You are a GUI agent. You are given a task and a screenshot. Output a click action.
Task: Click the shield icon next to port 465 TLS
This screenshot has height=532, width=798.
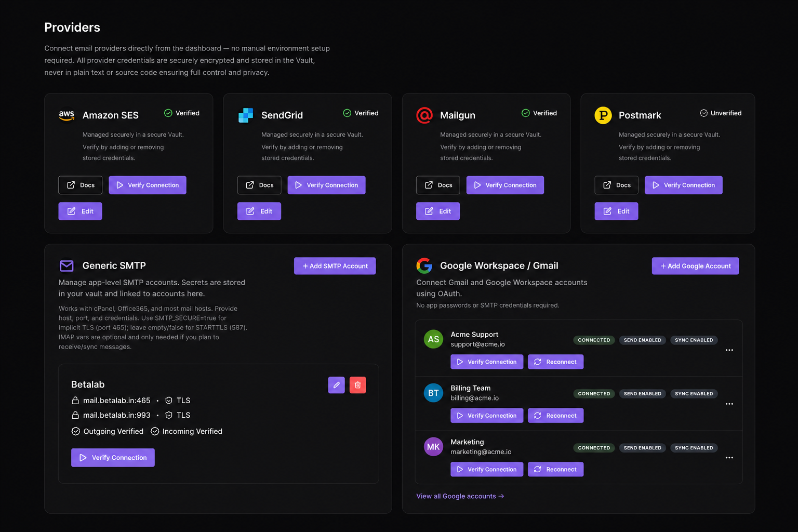pos(169,401)
